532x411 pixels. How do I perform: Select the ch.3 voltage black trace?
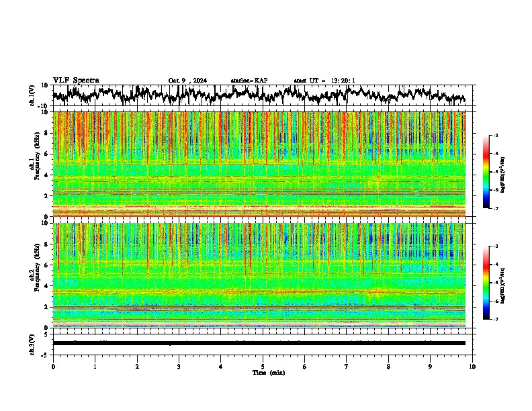point(259,343)
